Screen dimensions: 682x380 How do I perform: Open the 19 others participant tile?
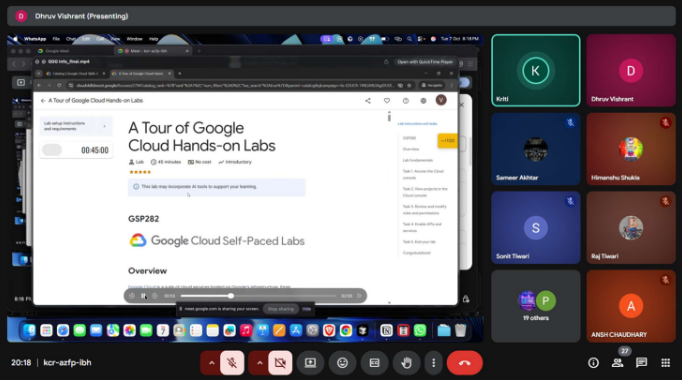click(536, 306)
